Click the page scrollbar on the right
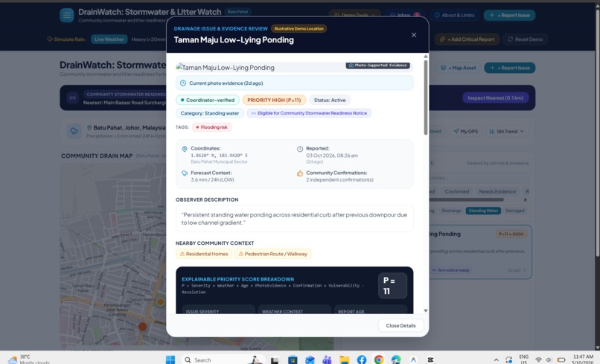 (x=597, y=132)
